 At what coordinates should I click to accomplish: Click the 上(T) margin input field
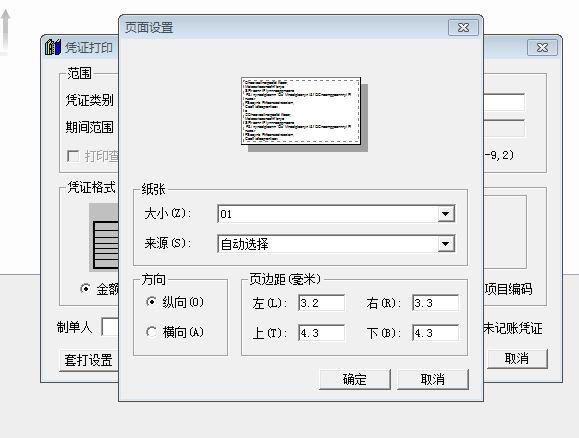[x=321, y=333]
